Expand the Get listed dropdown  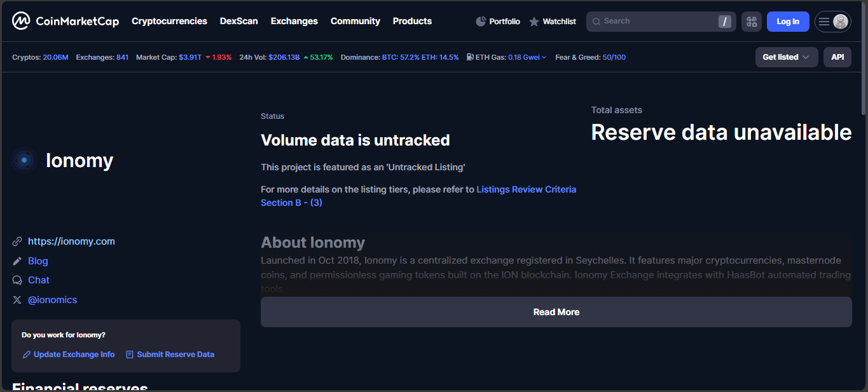786,57
